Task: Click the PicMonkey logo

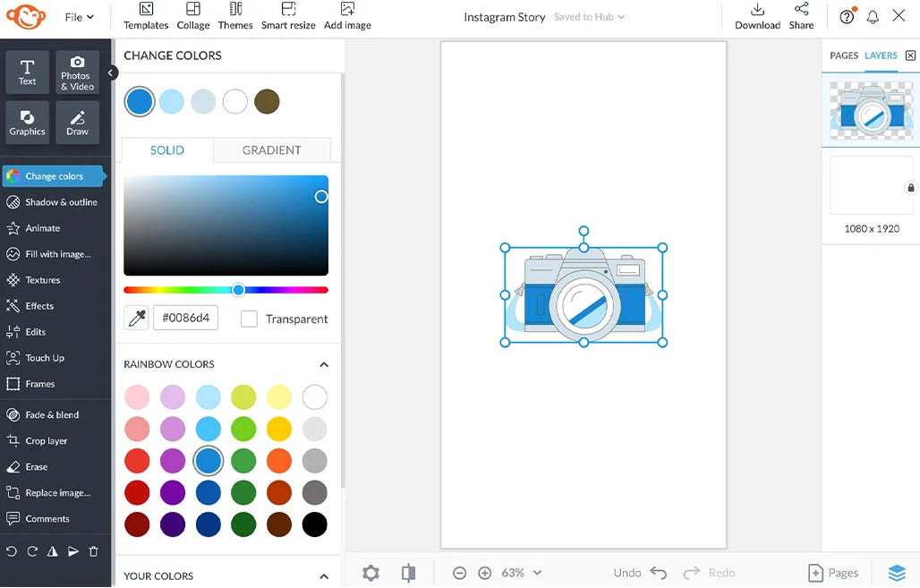Action: point(26,16)
